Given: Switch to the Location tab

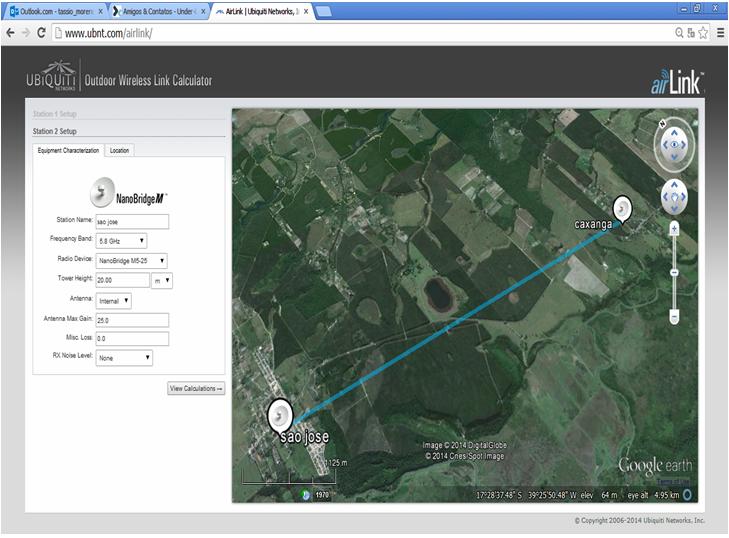Looking at the screenshot, I should click(x=119, y=151).
